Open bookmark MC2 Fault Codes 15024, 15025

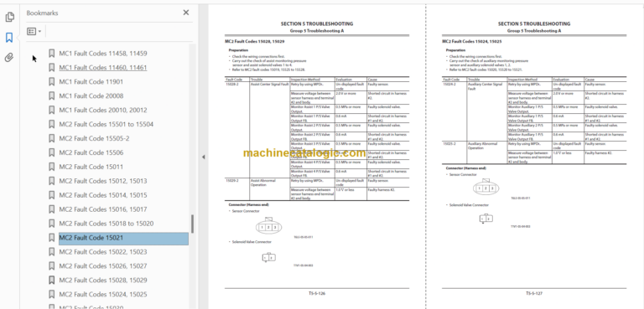coord(102,294)
